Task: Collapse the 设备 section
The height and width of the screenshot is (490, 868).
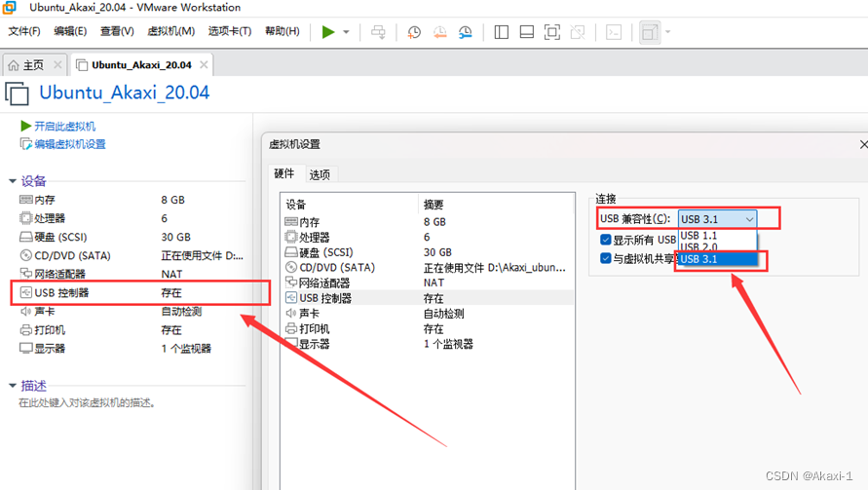Action: click(13, 181)
